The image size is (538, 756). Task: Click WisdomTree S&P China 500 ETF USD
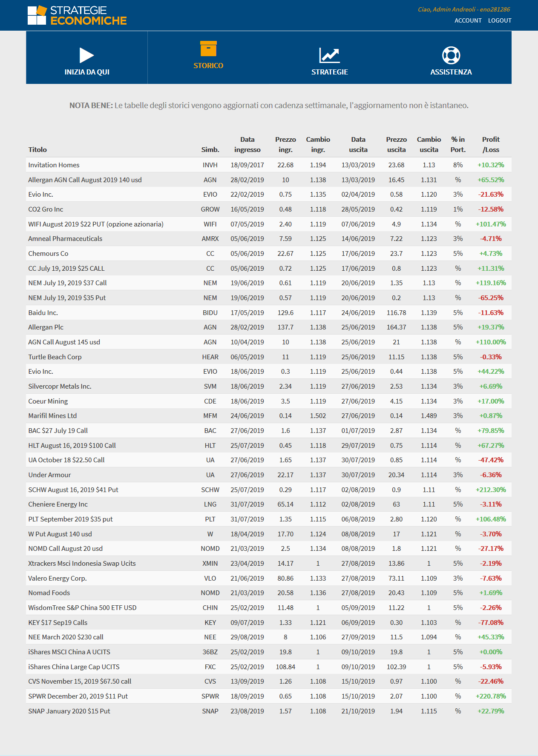[x=82, y=607]
